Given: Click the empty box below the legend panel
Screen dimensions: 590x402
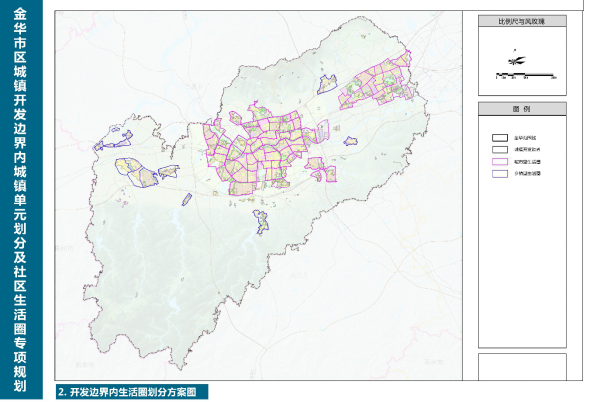Looking at the screenshot, I should click(522, 367).
